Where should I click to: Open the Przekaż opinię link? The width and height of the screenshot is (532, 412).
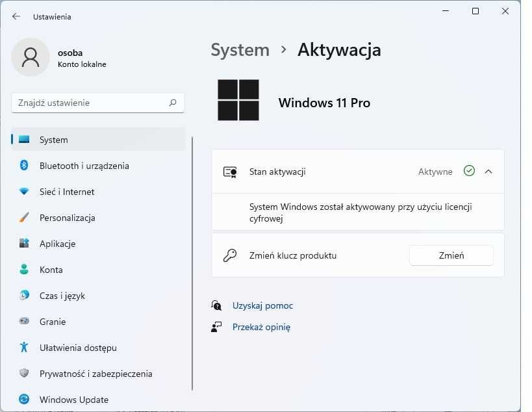click(x=261, y=327)
